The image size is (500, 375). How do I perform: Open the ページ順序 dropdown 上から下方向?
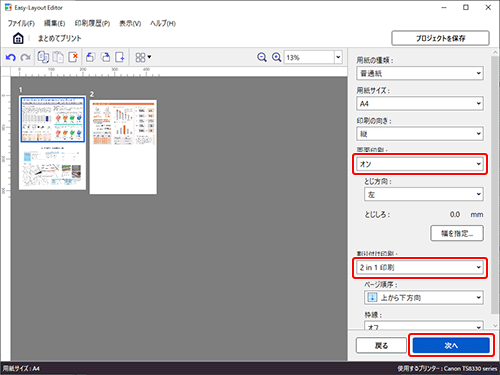[x=424, y=298]
